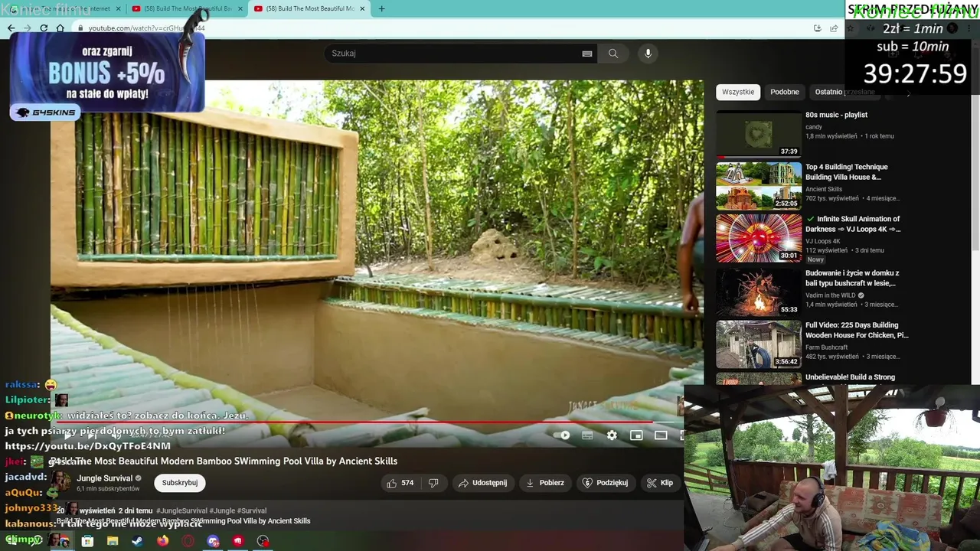This screenshot has width=980, height=551.
Task: Dislike the video with thumbs down
Action: click(x=433, y=483)
